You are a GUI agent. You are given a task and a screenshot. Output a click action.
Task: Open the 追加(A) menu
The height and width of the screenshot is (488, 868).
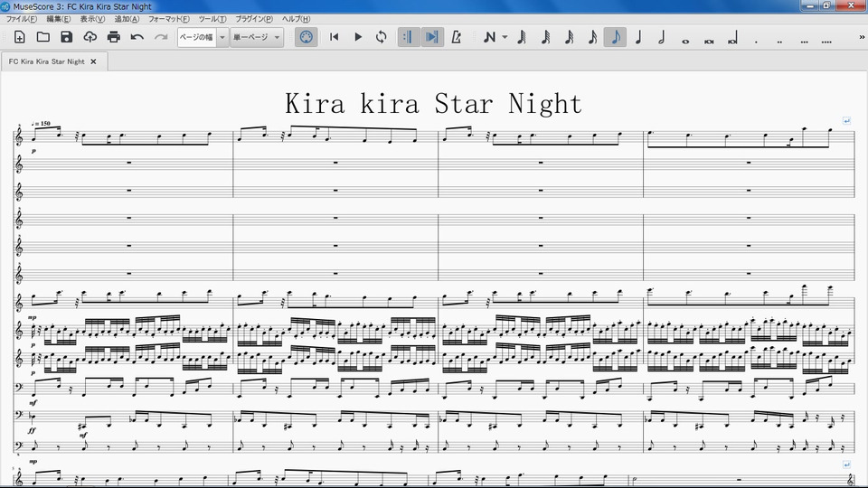point(127,19)
